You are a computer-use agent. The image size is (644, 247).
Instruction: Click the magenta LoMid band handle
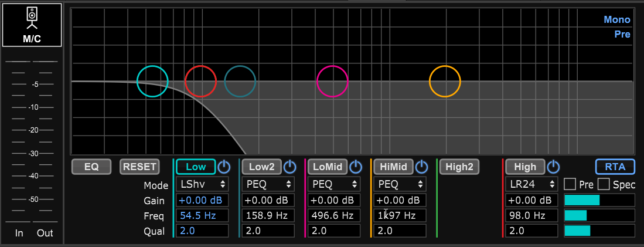coord(332,82)
